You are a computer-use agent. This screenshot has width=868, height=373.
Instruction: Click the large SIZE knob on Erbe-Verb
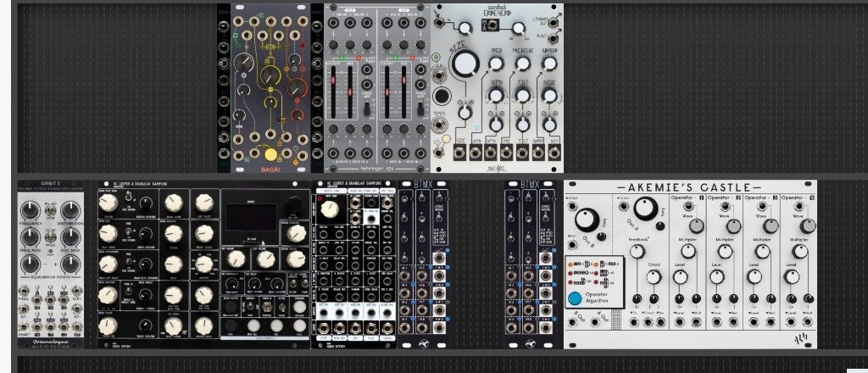465,64
